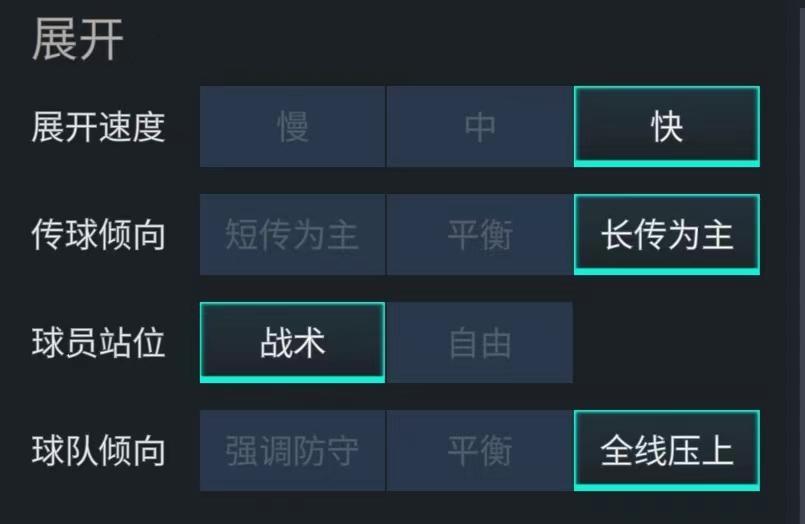
Task: Switch 传球倾向 to 短传为主
Action: coord(292,235)
